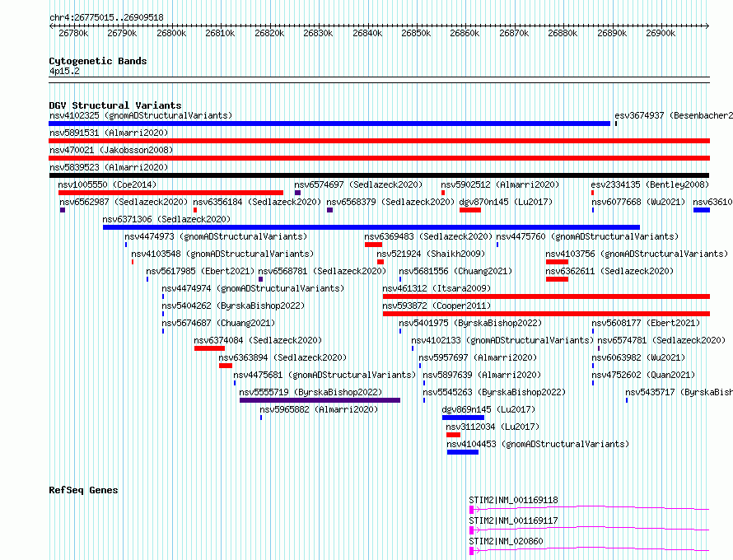Image resolution: width=733 pixels, height=560 pixels.
Task: Click the red bar under nsv6374084
Action: 209,348
